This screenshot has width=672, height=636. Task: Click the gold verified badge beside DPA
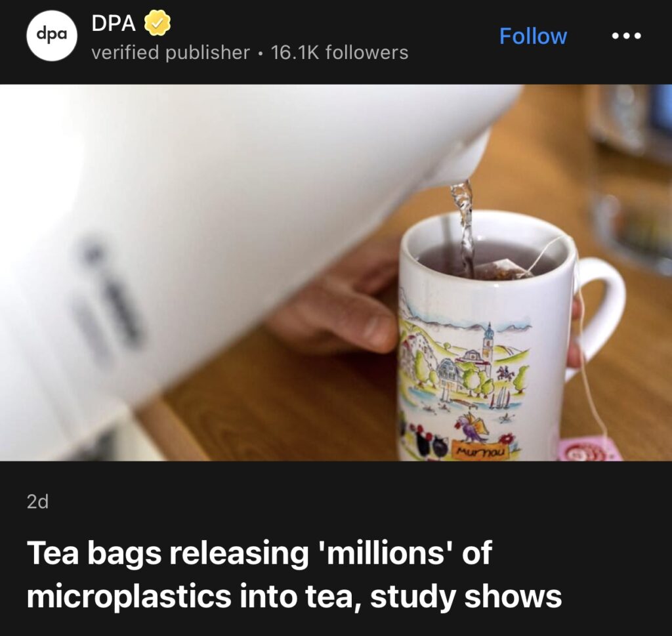coord(157,23)
